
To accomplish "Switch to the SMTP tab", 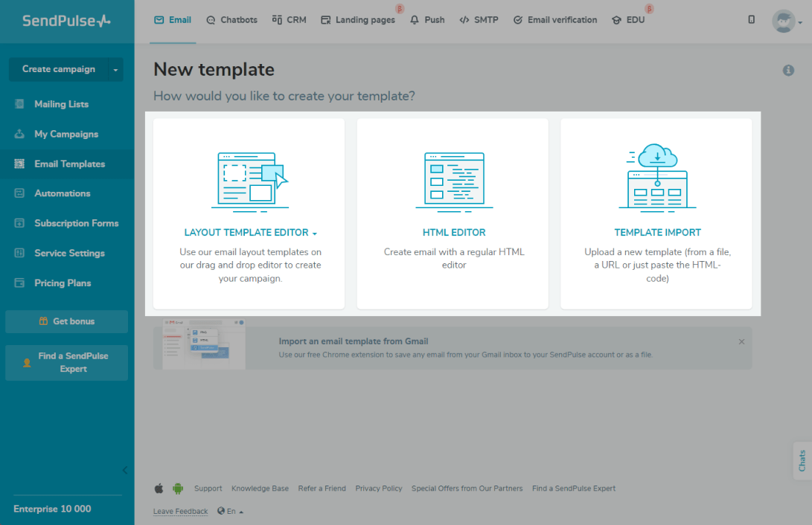I will coord(479,20).
